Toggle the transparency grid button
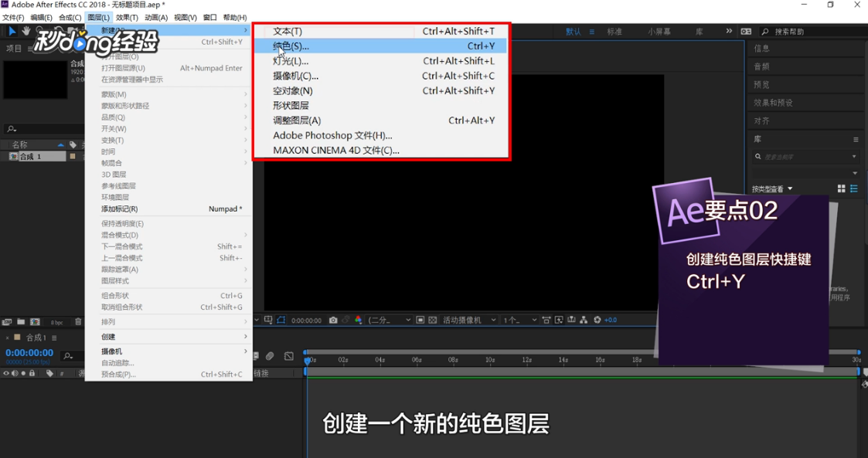This screenshot has width=868, height=458. point(433,321)
